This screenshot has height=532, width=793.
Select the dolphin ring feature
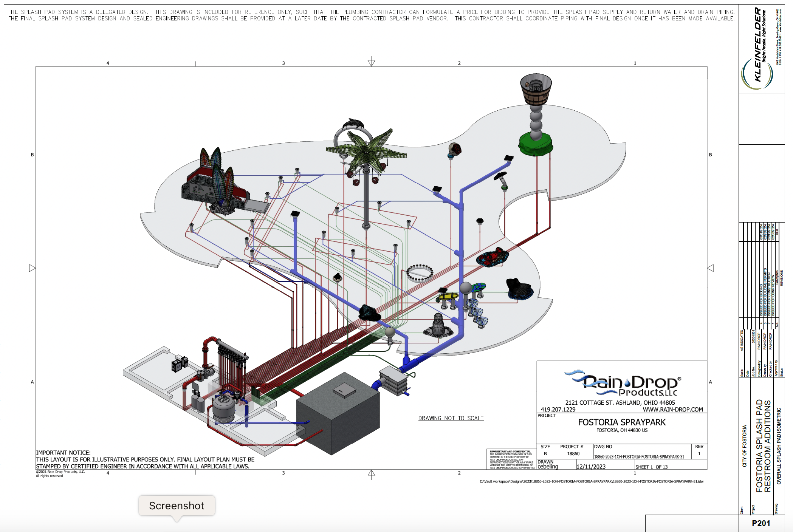coord(352,128)
